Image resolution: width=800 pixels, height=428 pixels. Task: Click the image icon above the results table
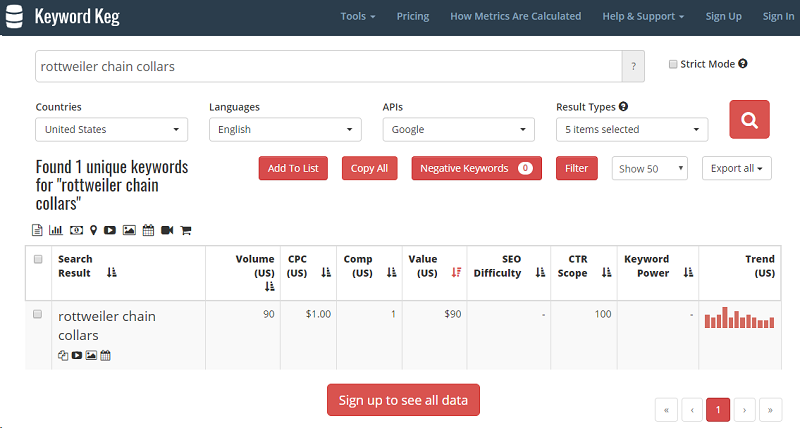pyautogui.click(x=129, y=230)
